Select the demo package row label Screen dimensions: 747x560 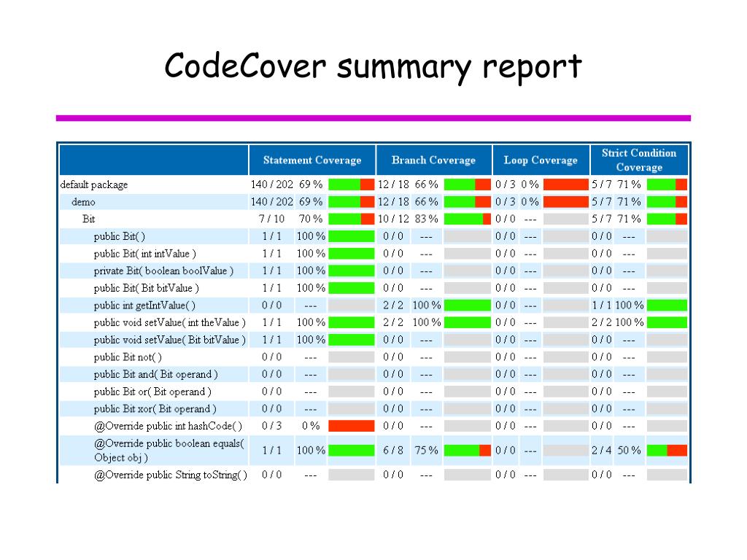pos(83,202)
